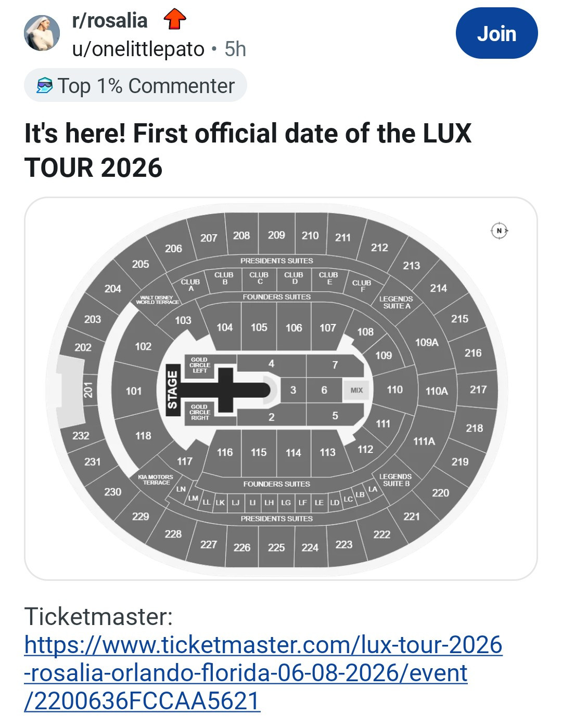The height and width of the screenshot is (728, 562).
Task: Click the Top 1% Commenter badge icon
Action: tap(45, 86)
